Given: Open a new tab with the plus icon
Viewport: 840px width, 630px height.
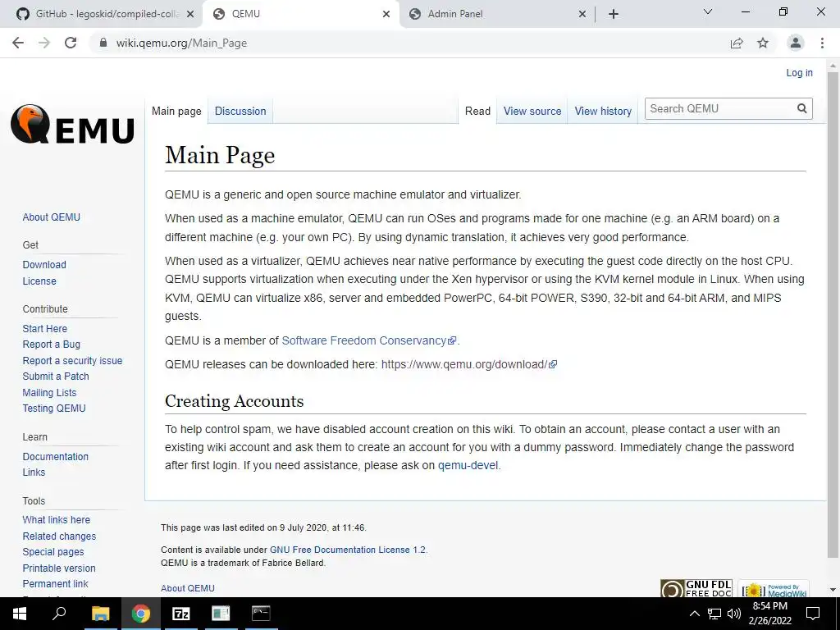Looking at the screenshot, I should click(x=614, y=15).
